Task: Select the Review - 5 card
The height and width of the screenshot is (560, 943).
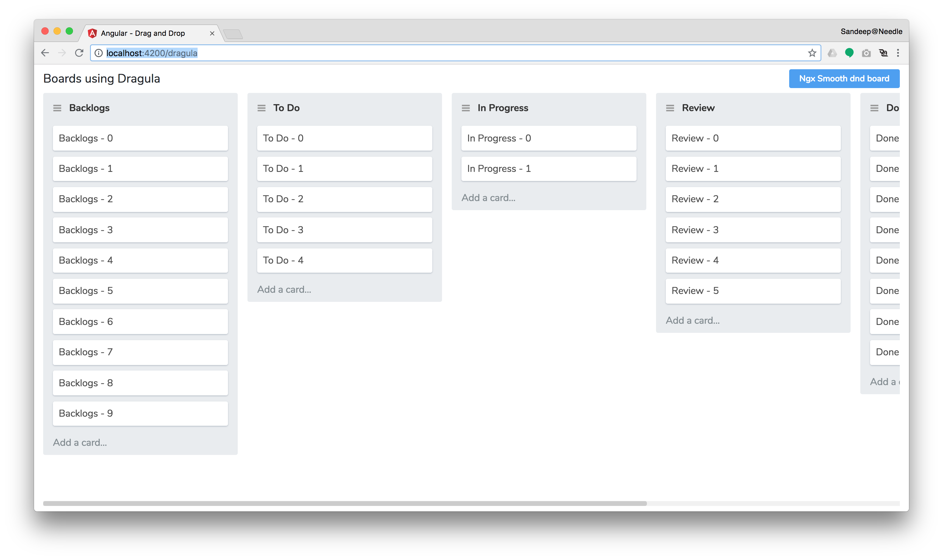Action: click(753, 291)
